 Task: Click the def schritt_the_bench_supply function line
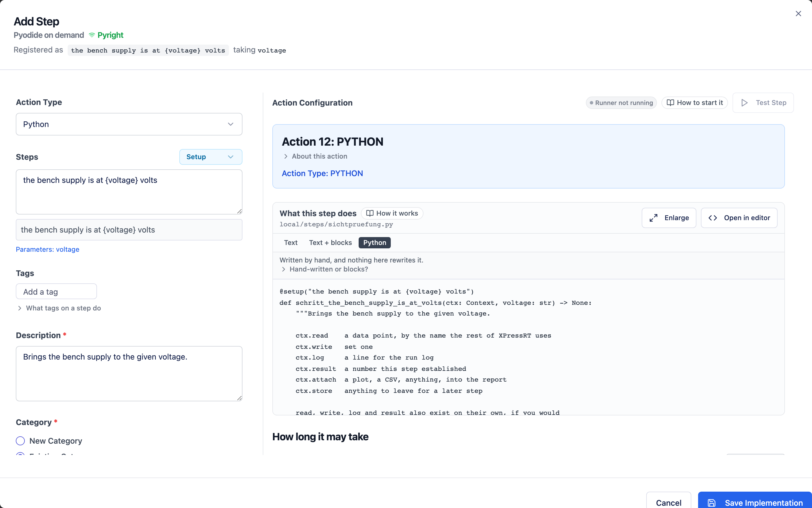(x=436, y=303)
